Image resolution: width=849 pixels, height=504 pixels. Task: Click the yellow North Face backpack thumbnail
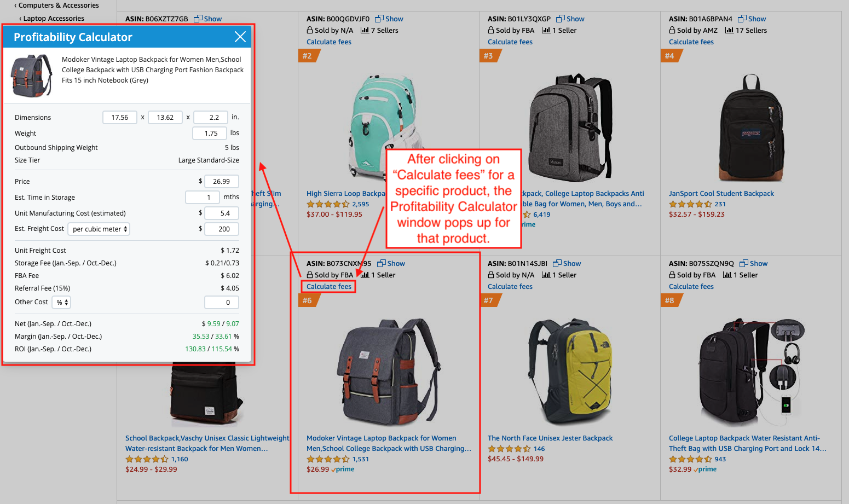570,372
